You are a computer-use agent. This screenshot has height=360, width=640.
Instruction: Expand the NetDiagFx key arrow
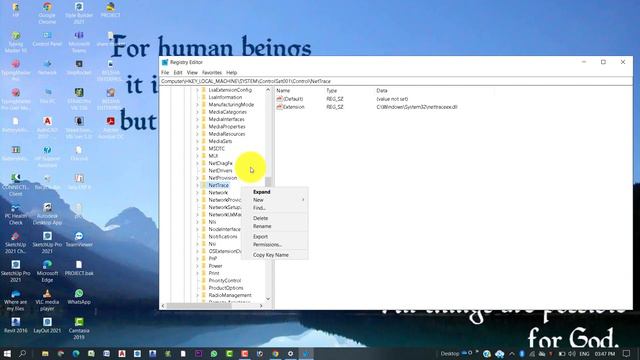198,163
